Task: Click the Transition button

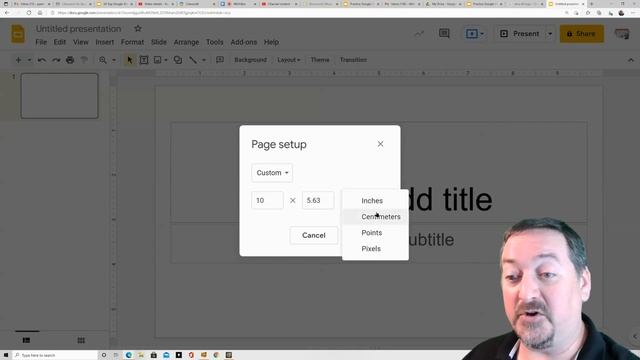Action: (353, 60)
